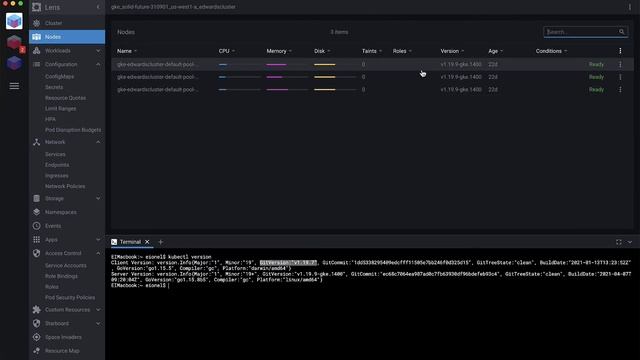Screen dimensions: 640x360
Task: Switch to the purple cube cluster icon
Action: tap(14, 63)
